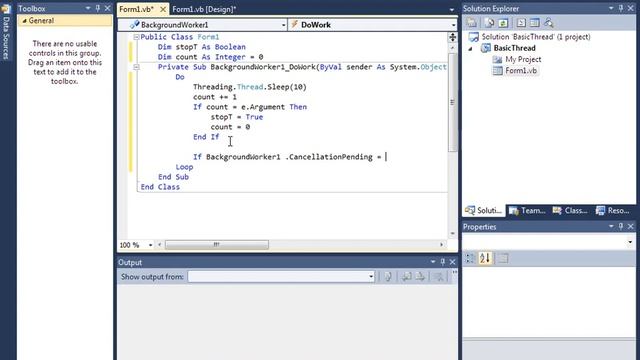
Task: Click Find Message in Code in Output toolbar
Action: tap(388, 277)
